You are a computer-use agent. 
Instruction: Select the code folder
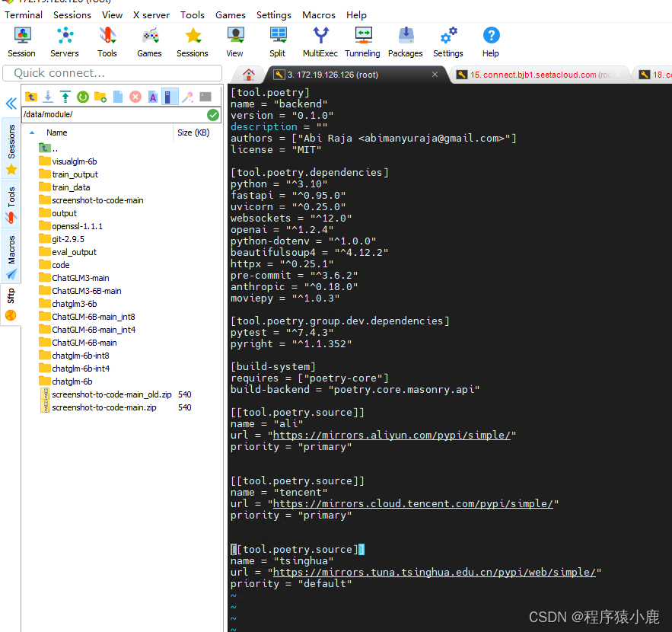[x=54, y=265]
